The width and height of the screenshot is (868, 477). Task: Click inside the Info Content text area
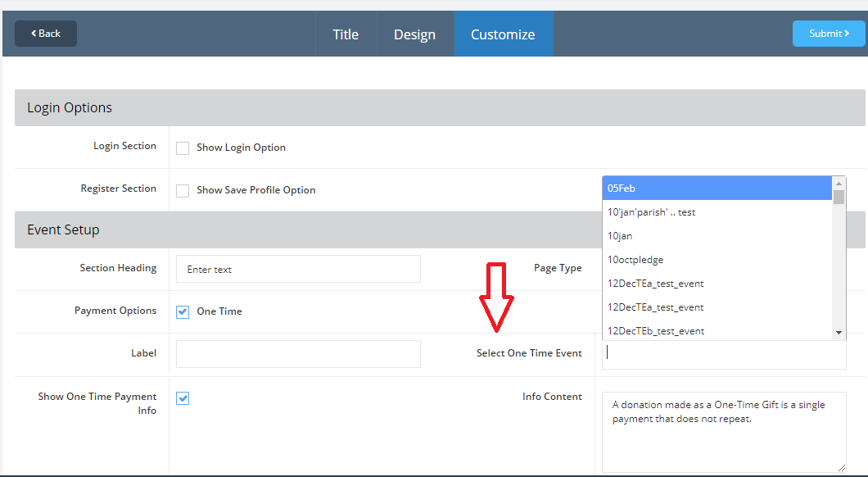[x=723, y=431]
